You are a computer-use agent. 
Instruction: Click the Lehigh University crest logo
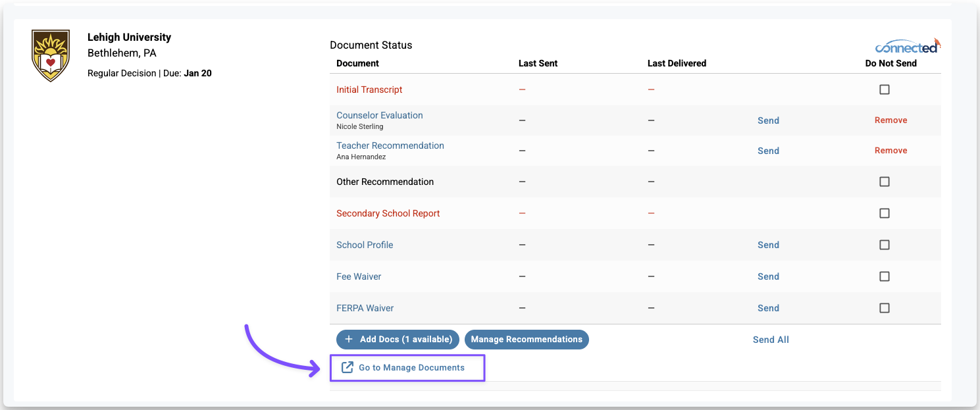(51, 55)
